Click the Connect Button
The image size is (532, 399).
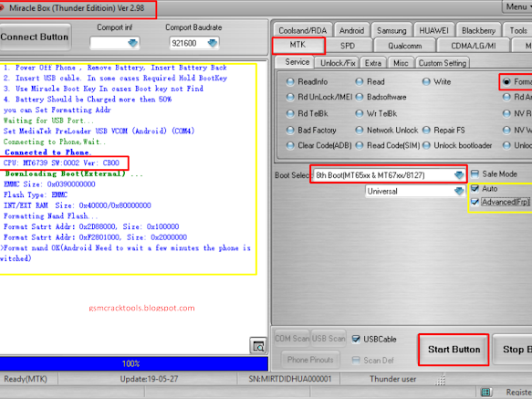pyautogui.click(x=35, y=37)
